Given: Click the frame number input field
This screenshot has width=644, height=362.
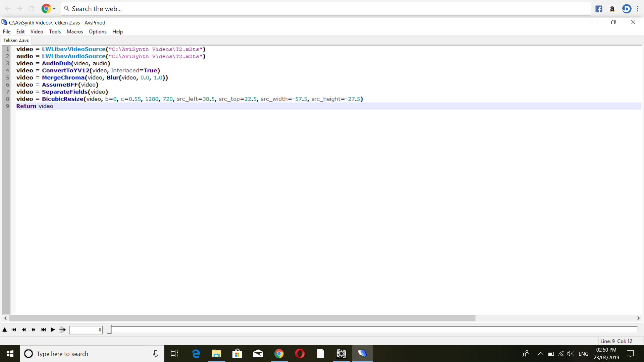Looking at the screenshot, I should pos(86,330).
